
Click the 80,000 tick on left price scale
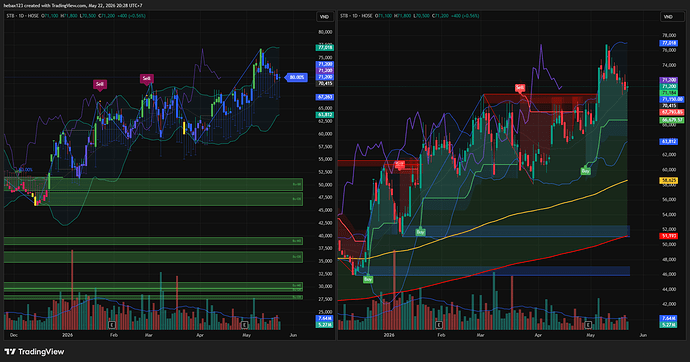pos(325,32)
